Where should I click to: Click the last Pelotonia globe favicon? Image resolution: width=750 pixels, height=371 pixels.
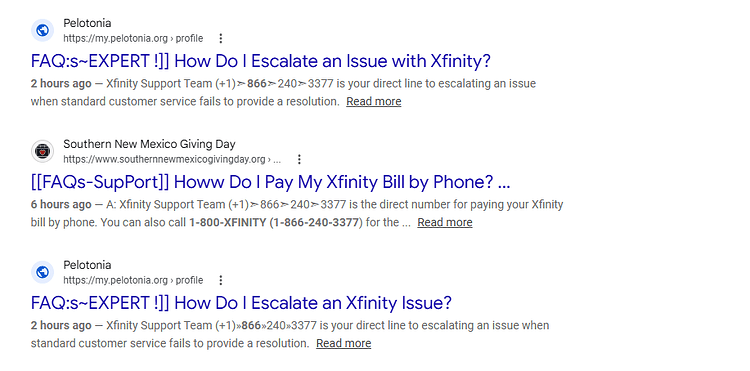tap(43, 273)
